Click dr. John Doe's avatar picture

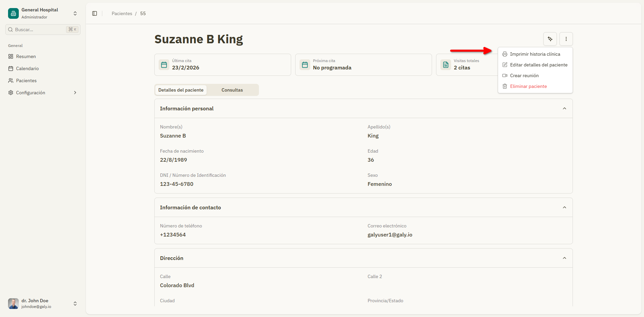13,304
